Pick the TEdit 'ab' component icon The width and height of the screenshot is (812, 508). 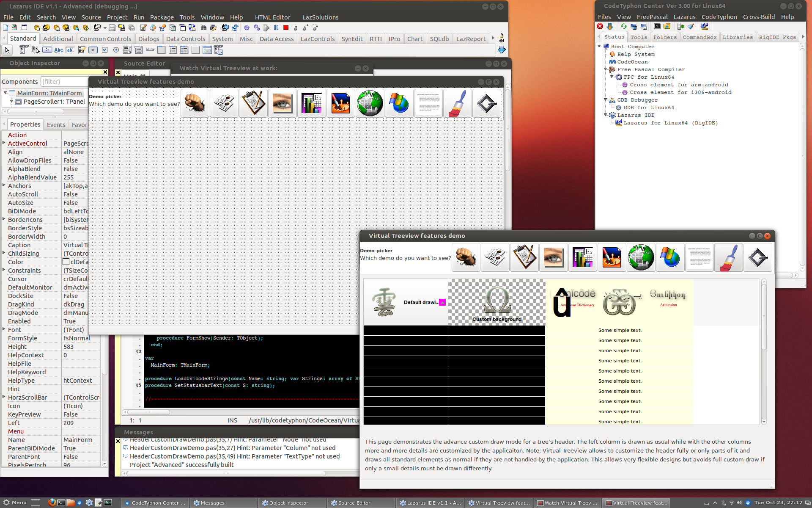[70, 50]
